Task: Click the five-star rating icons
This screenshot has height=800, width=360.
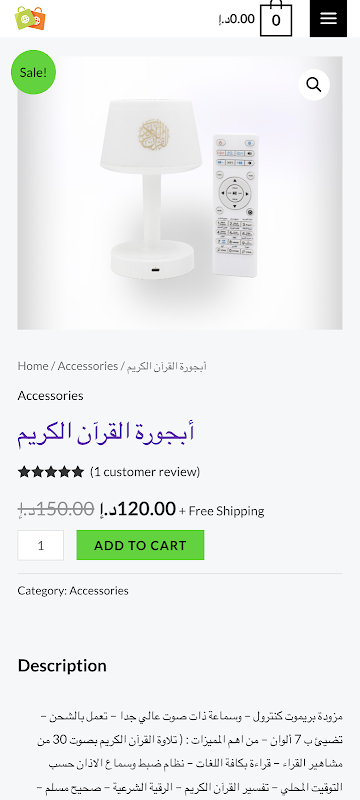Action: 50,472
